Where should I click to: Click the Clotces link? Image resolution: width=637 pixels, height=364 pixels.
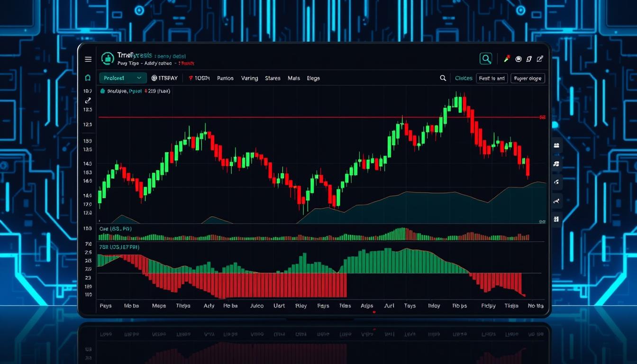pos(464,78)
